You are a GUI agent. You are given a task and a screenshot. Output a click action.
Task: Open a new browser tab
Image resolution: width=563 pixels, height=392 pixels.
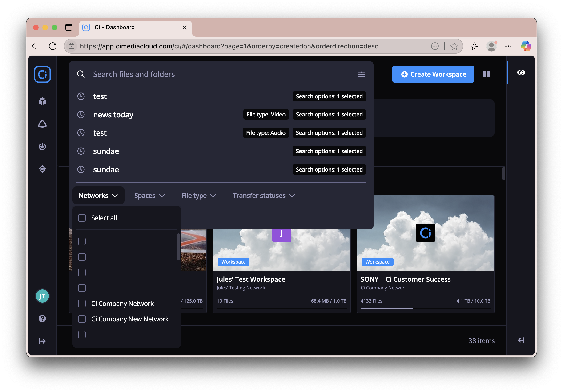(x=202, y=27)
